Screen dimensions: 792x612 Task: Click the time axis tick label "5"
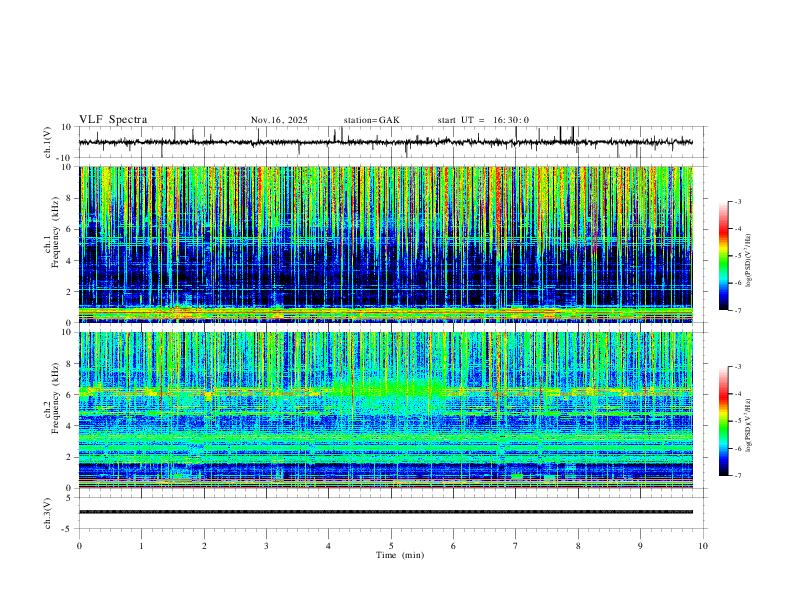coord(391,546)
